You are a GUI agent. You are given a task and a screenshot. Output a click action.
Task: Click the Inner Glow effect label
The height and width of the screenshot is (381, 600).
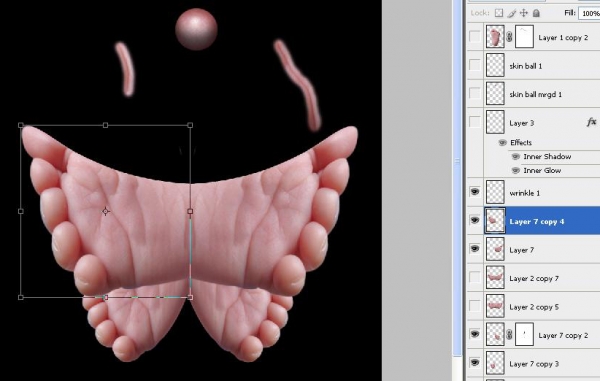point(542,170)
